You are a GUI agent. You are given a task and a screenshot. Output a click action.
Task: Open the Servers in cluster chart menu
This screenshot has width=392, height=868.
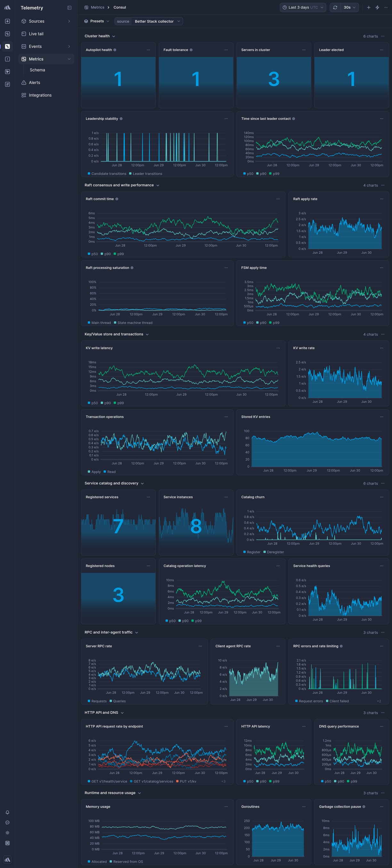coord(304,50)
